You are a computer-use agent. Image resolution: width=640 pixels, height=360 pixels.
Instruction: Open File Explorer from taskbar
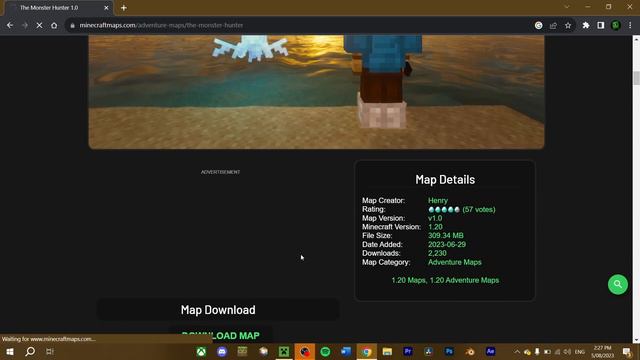[387, 351]
